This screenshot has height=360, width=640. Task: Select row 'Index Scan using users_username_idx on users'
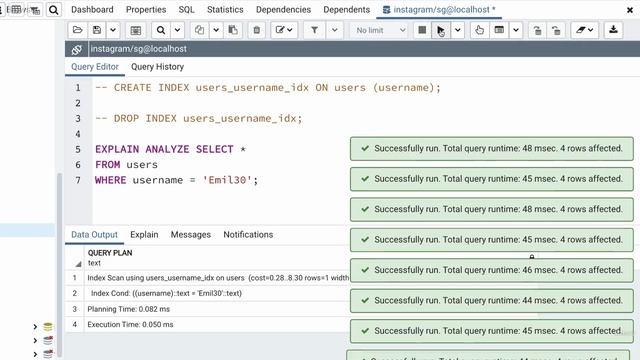(218, 278)
